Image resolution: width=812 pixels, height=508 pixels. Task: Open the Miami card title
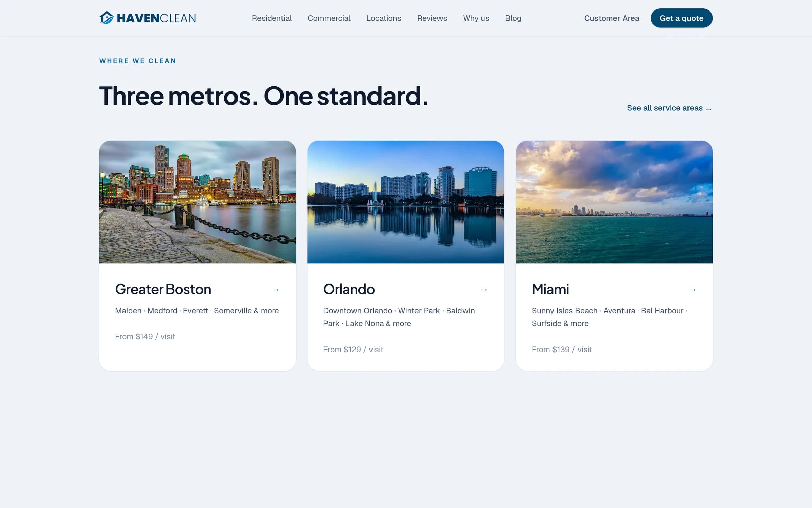click(550, 289)
